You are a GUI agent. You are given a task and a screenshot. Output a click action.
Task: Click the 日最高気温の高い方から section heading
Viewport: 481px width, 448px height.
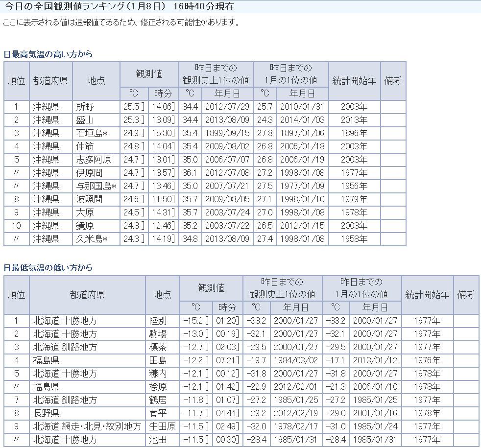tap(48, 54)
